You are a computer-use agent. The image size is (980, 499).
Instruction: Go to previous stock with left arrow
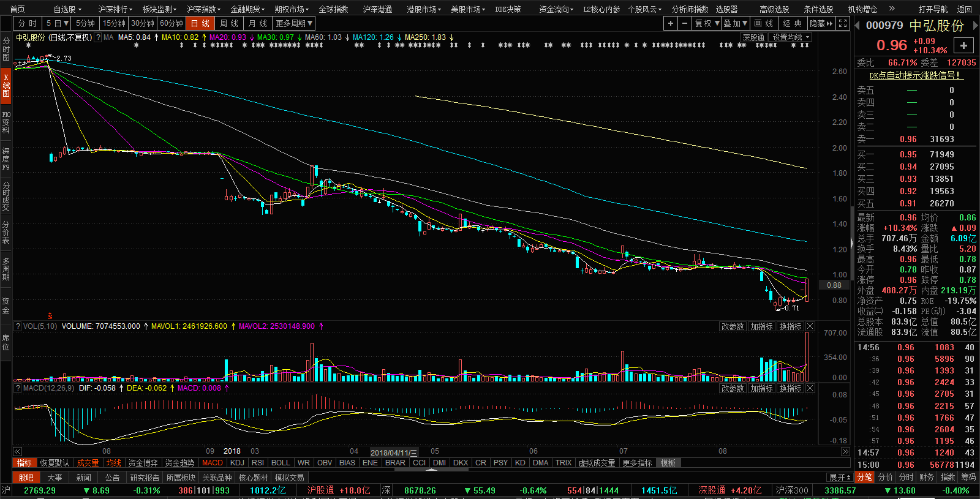point(858,25)
